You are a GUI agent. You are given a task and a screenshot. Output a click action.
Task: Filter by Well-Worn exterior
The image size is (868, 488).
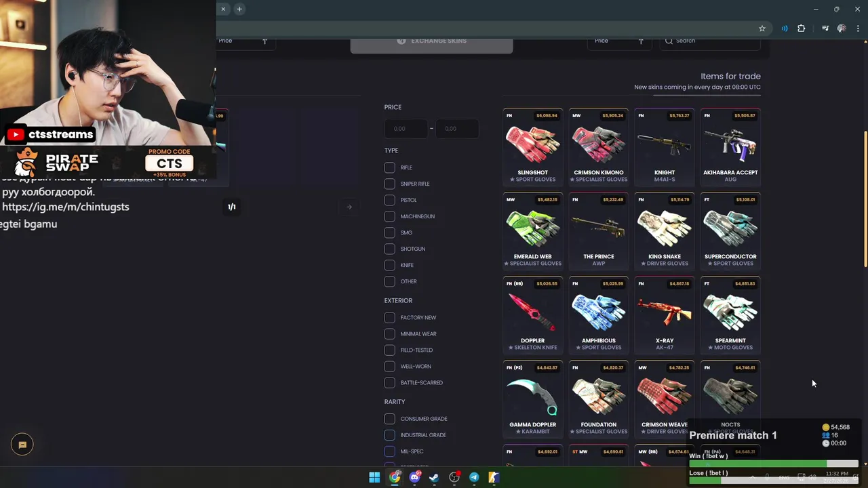tap(389, 366)
